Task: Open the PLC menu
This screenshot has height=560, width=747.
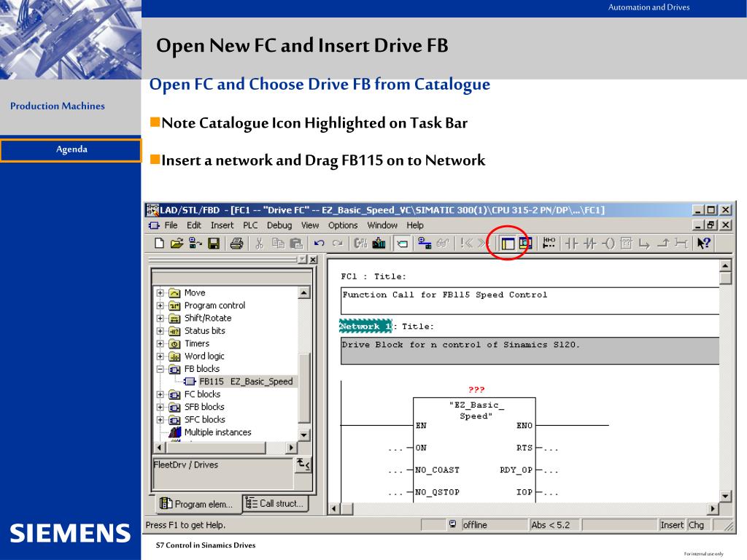Action: pos(250,225)
